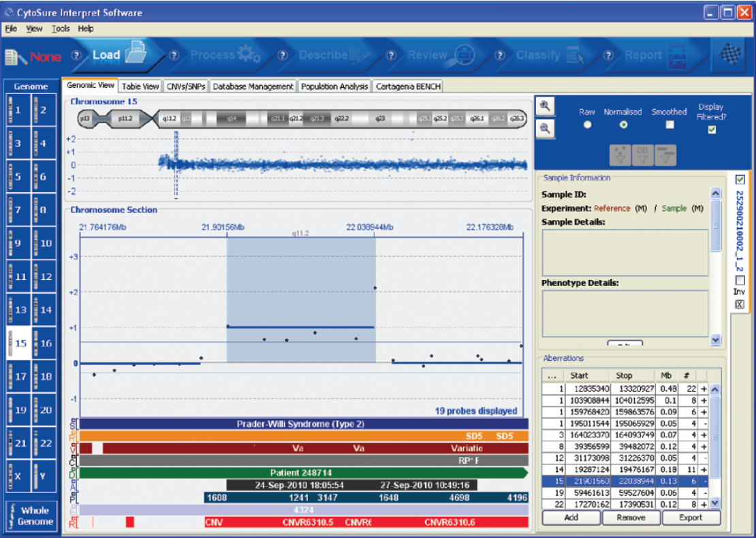Click q11.2 band on chromosome ideogram
Viewport: 756px width, 538px height.
pyautogui.click(x=169, y=118)
